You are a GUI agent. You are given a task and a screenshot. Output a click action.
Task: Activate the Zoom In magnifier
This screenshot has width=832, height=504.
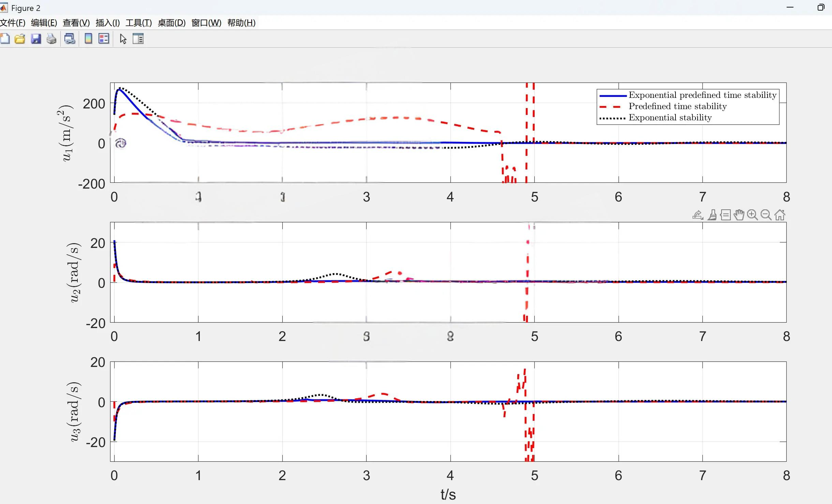tap(752, 215)
